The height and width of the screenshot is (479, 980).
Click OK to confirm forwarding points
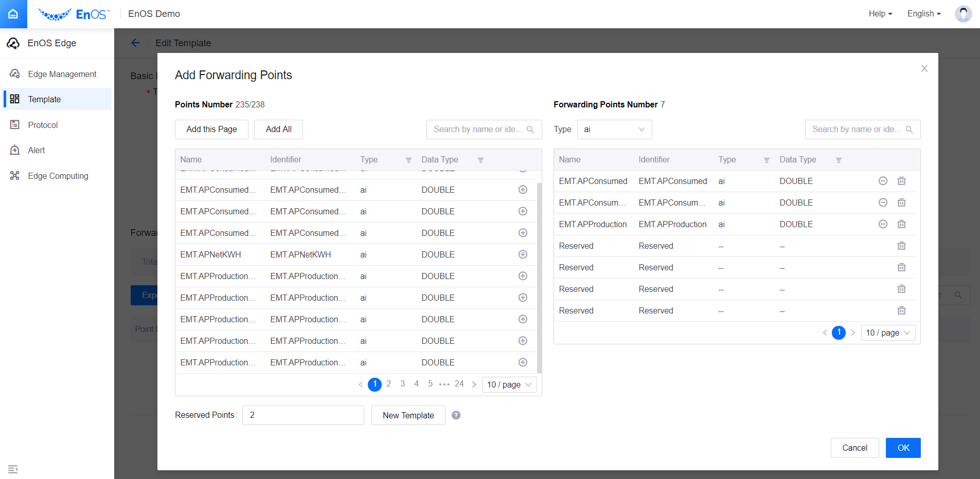point(903,448)
